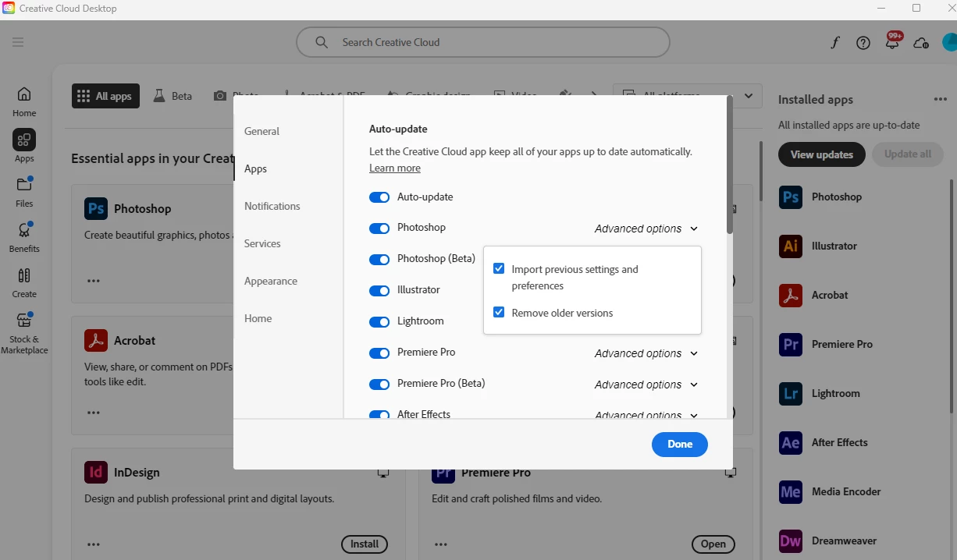Open the Home section in left sidebar
This screenshot has height=560, width=957.
24,101
